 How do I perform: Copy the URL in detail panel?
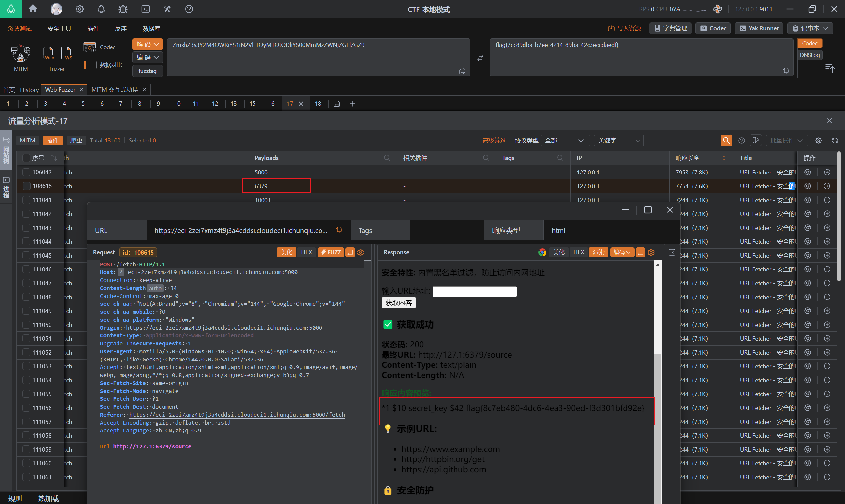click(x=338, y=230)
